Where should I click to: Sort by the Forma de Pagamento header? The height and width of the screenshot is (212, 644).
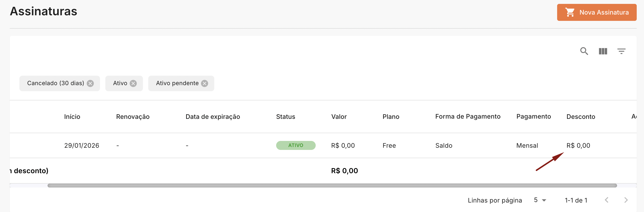468,116
